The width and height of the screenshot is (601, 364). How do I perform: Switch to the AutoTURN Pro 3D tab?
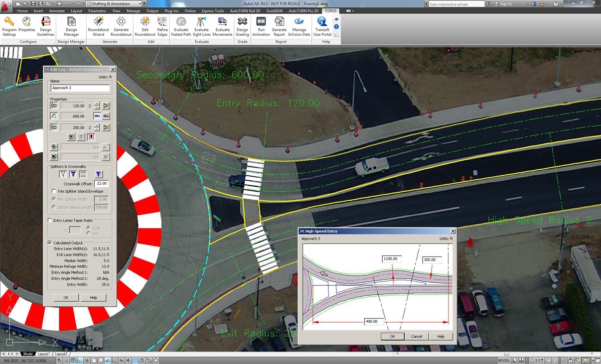pos(303,10)
